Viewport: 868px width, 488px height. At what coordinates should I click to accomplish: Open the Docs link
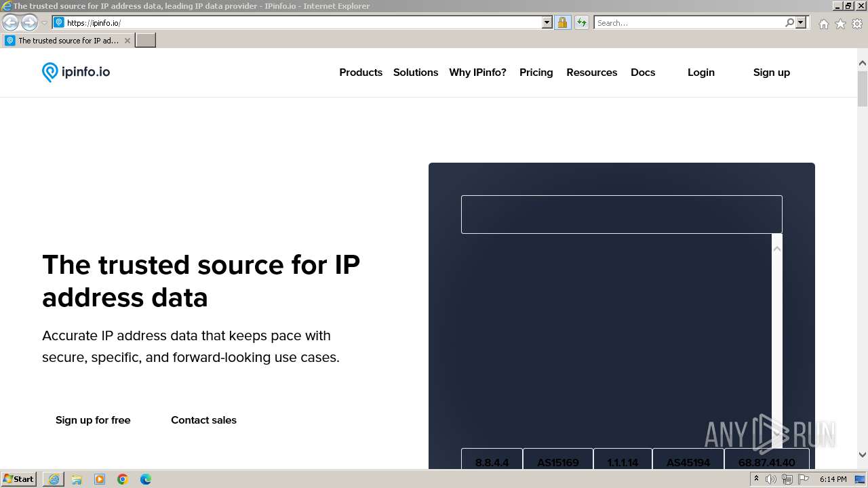(x=643, y=73)
